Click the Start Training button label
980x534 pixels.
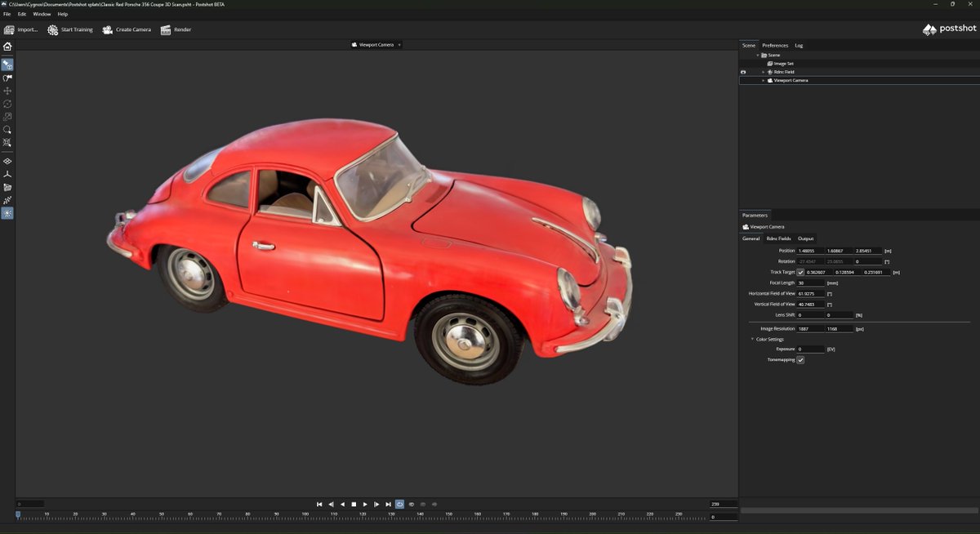[x=77, y=29]
